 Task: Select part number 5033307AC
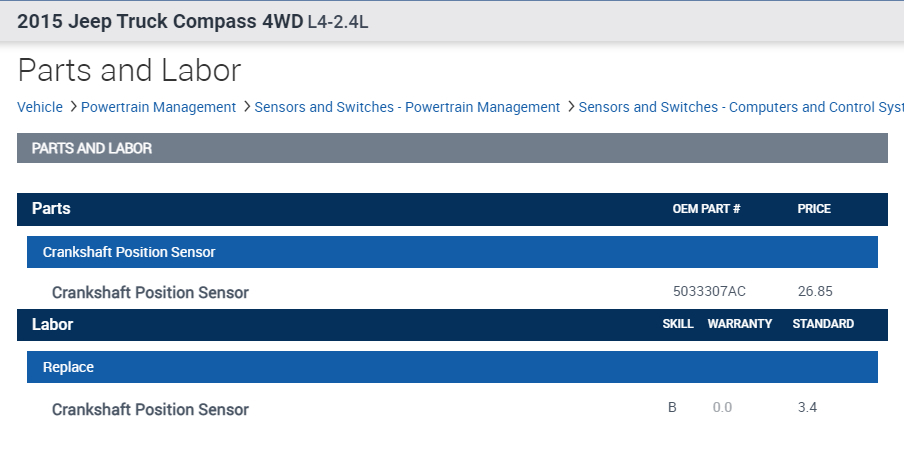pyautogui.click(x=709, y=291)
